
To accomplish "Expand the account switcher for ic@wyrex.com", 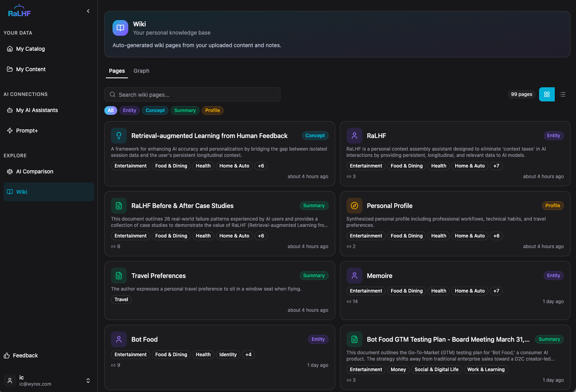I will (88, 381).
